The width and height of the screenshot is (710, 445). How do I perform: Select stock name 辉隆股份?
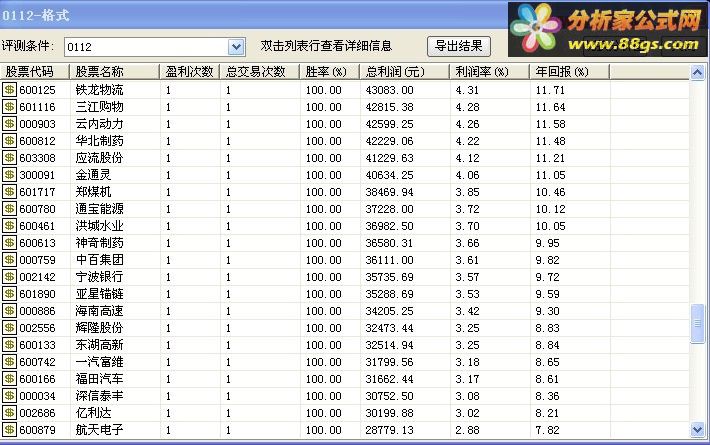tap(99, 328)
